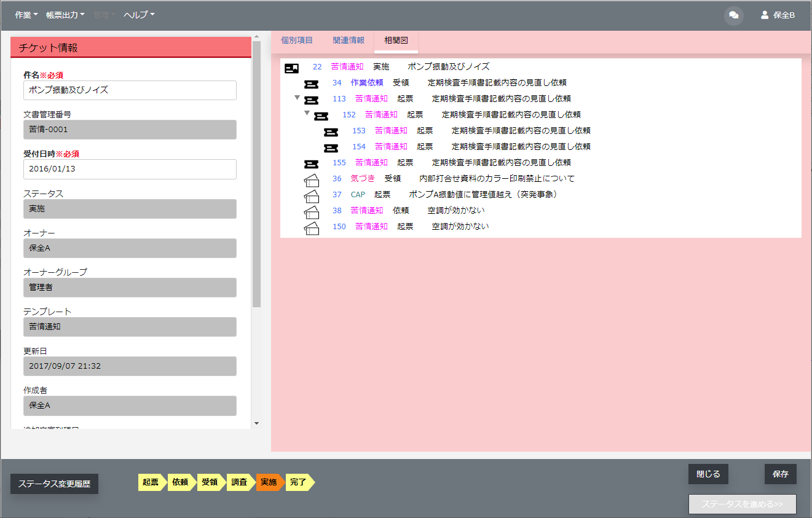Click the 閉じる button
Image resolution: width=812 pixels, height=518 pixels.
click(x=708, y=474)
